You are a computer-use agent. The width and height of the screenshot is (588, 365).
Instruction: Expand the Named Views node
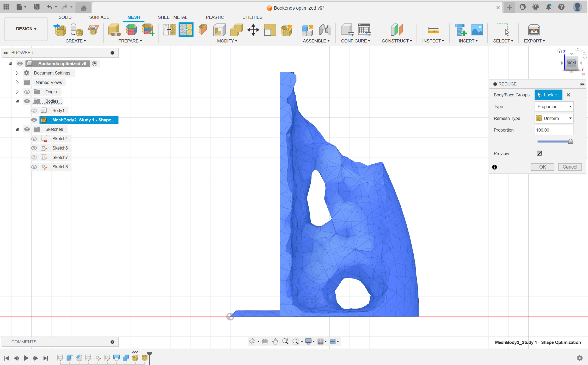click(x=17, y=82)
